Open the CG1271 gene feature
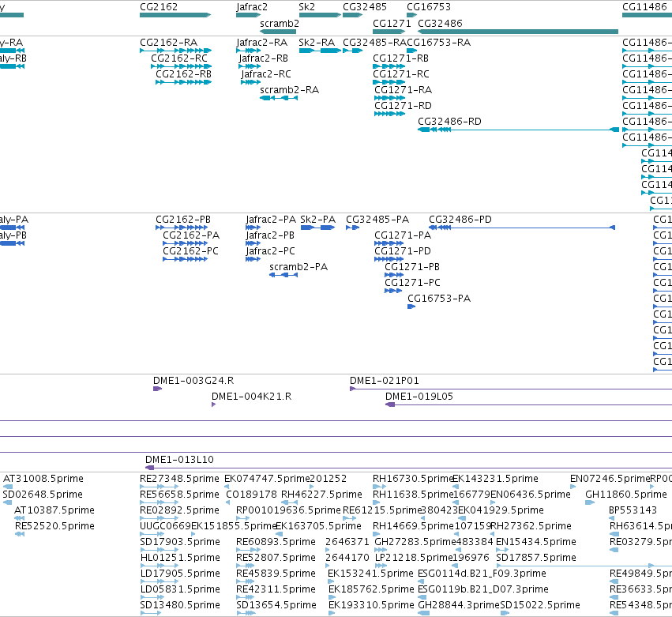Screen dimensions: 672x617 pos(389,32)
